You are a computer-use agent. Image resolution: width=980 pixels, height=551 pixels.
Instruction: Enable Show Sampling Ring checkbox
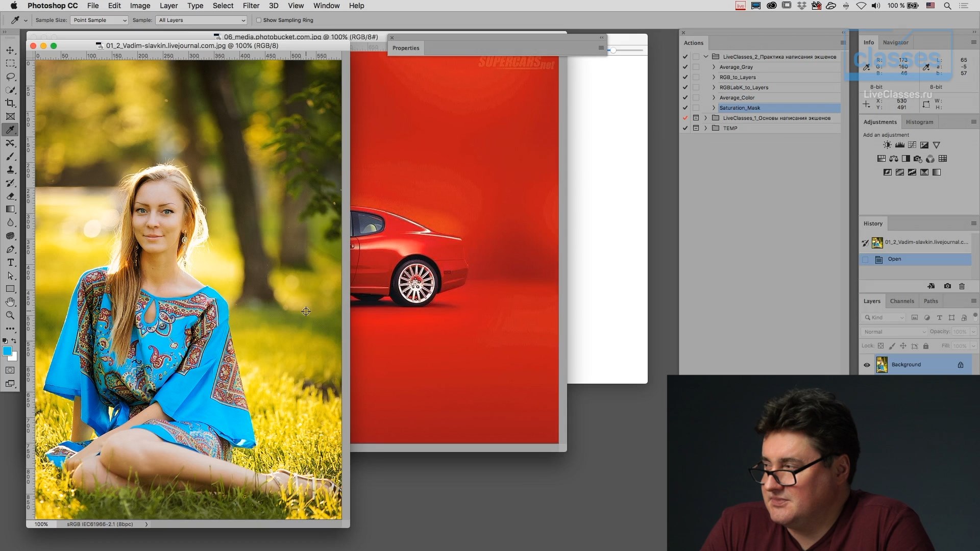click(259, 20)
